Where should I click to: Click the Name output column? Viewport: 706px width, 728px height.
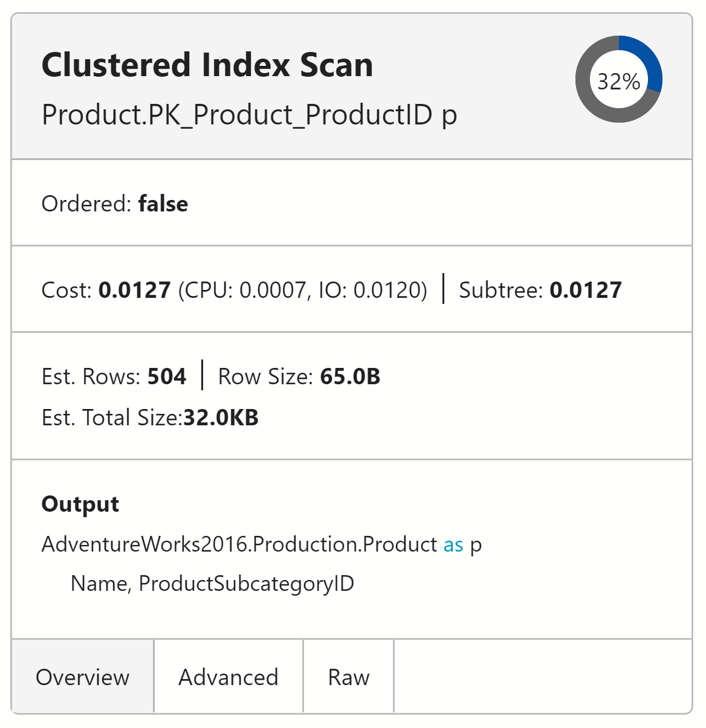click(99, 584)
